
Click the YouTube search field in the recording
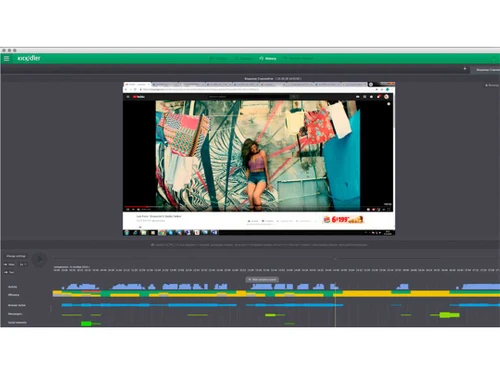(x=248, y=97)
